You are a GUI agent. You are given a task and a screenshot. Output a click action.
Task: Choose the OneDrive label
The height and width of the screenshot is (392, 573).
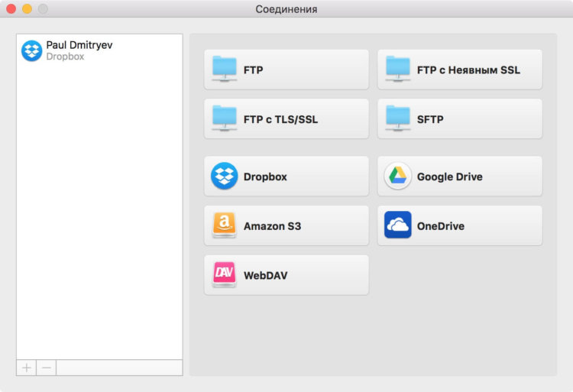pos(441,226)
